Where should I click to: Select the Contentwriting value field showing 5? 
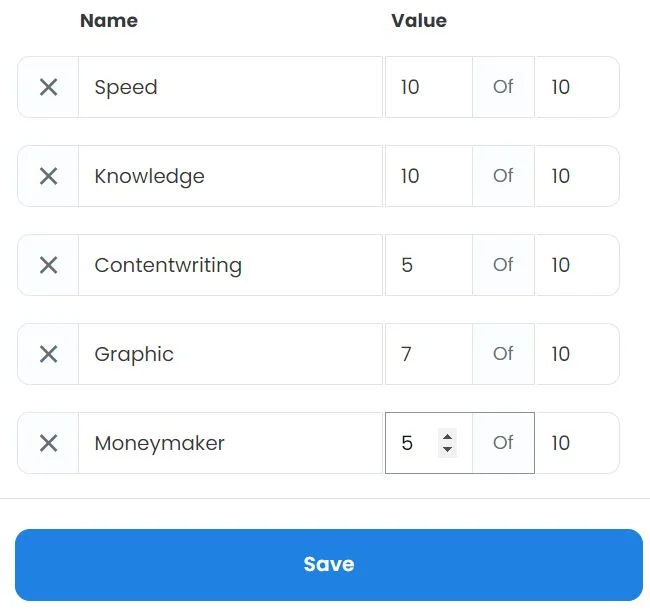(428, 265)
